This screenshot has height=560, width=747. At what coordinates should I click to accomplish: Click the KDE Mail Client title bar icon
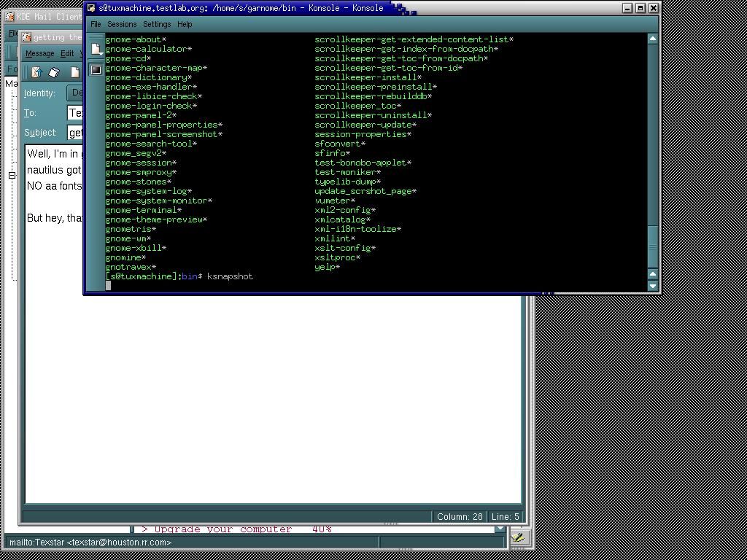click(x=9, y=17)
